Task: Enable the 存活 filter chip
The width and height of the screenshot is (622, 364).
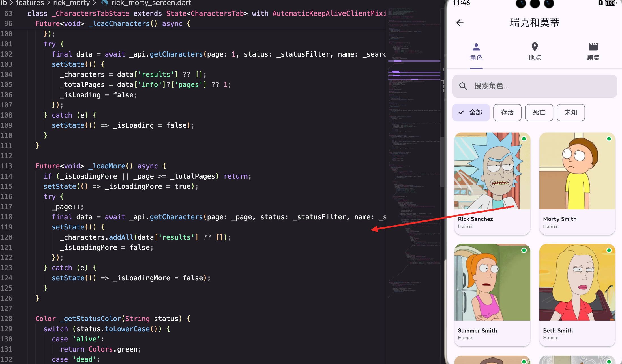Action: tap(507, 112)
